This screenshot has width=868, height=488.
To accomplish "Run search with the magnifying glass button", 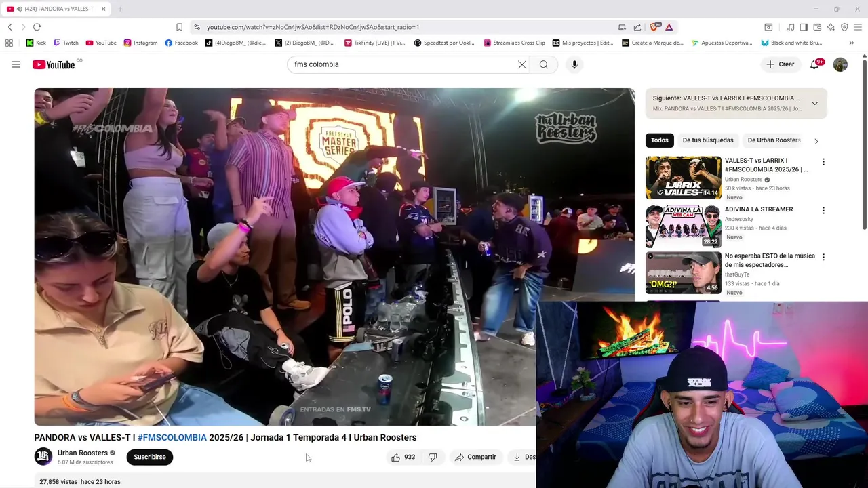I will click(x=544, y=64).
